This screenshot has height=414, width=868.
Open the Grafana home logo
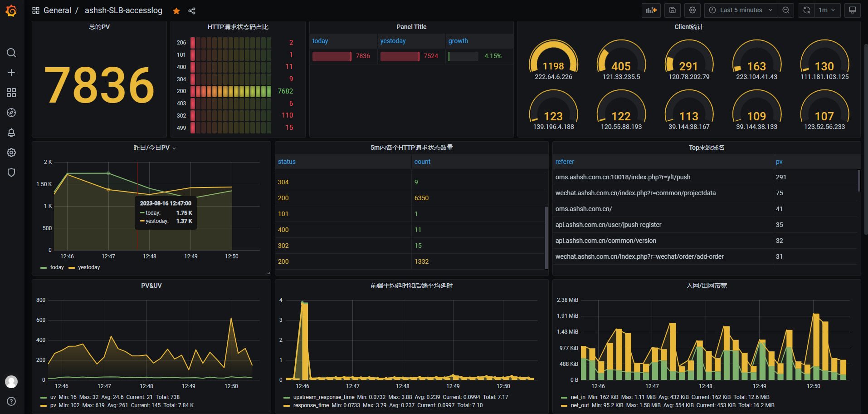[x=11, y=10]
